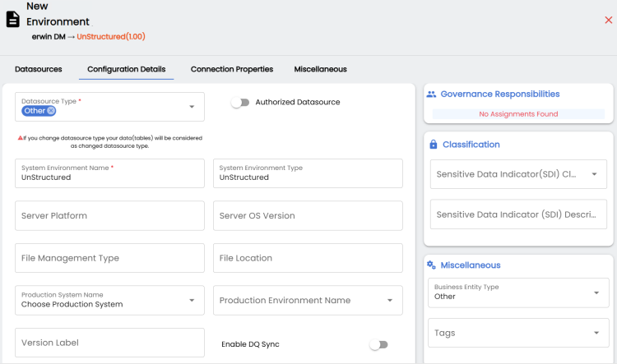Enable the DQ Sync toggle
Image resolution: width=617 pixels, height=364 pixels.
click(x=378, y=344)
